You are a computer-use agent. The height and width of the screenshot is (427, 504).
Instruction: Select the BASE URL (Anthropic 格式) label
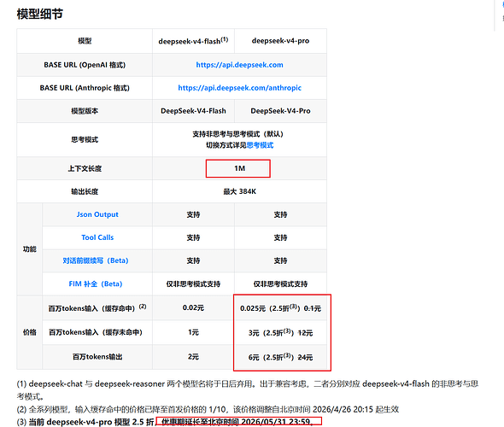tap(85, 88)
